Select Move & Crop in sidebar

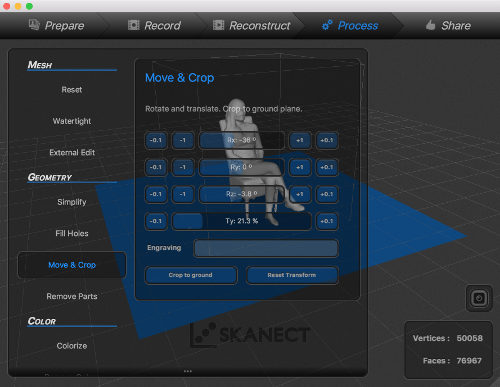[x=72, y=265]
